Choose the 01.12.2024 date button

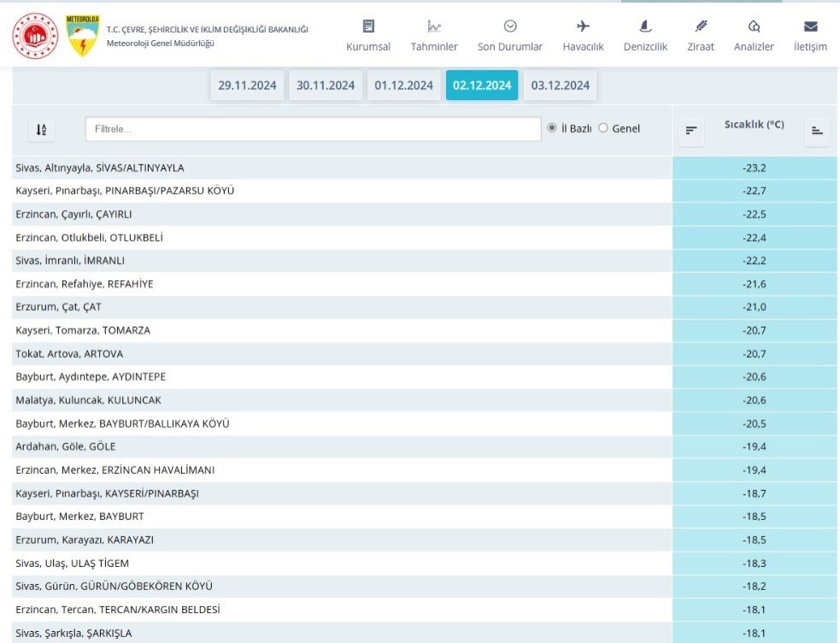click(x=403, y=85)
